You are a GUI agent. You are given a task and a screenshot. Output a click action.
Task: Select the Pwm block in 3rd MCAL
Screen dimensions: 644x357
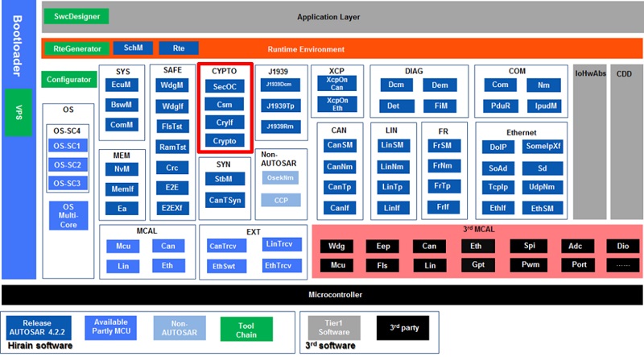coord(529,264)
